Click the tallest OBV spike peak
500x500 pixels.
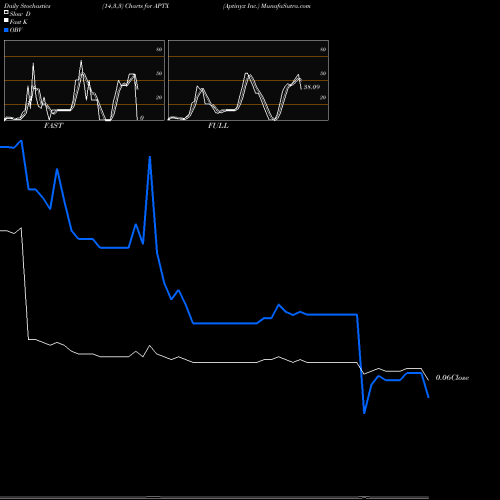[x=150, y=157]
